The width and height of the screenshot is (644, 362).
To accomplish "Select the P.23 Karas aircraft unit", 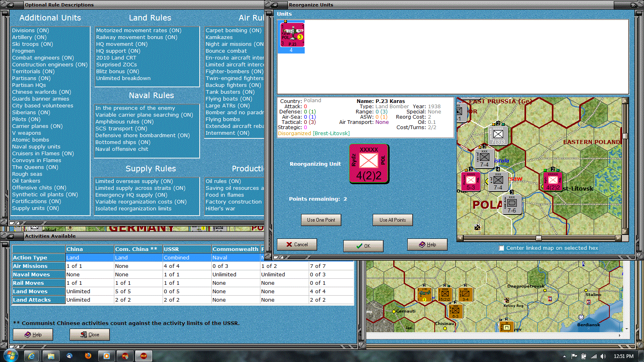I will point(292,35).
